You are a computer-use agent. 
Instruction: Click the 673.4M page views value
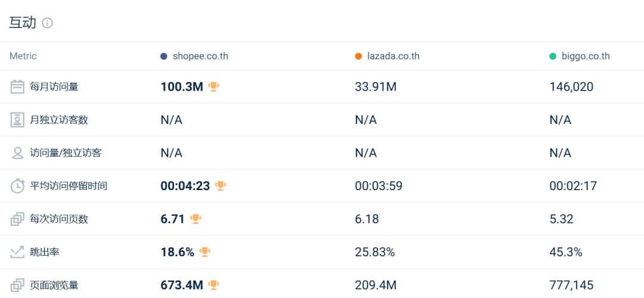coord(182,285)
